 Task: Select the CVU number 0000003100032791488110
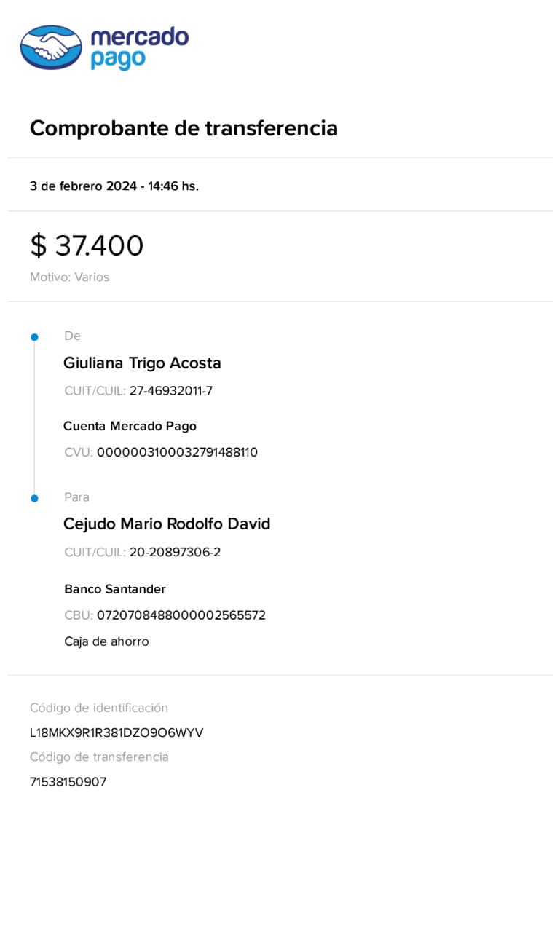click(177, 452)
